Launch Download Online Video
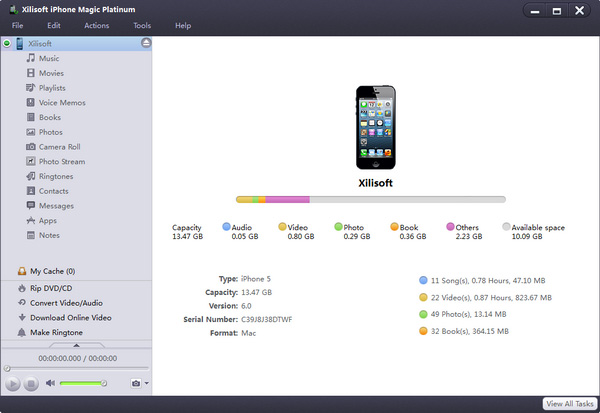 click(70, 318)
